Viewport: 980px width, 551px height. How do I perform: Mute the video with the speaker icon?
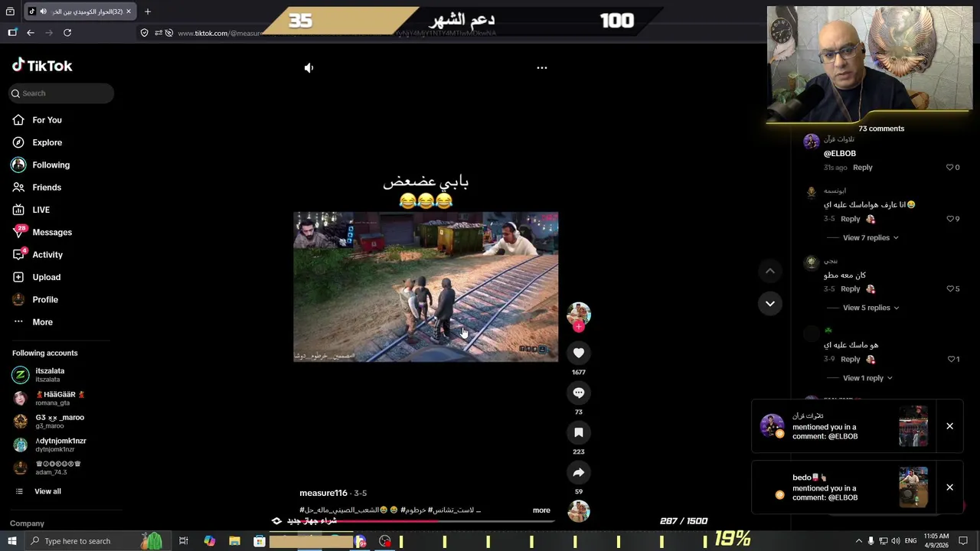(x=309, y=68)
